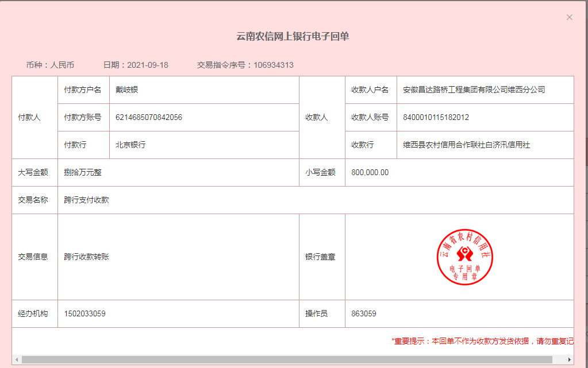
Task: Click the amount 800,000.00
Action: [x=370, y=173]
